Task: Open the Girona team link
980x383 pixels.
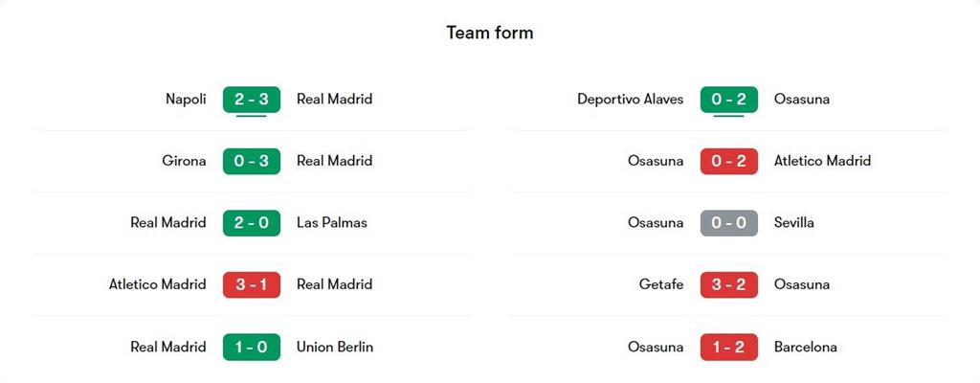Action: pyautogui.click(x=184, y=161)
